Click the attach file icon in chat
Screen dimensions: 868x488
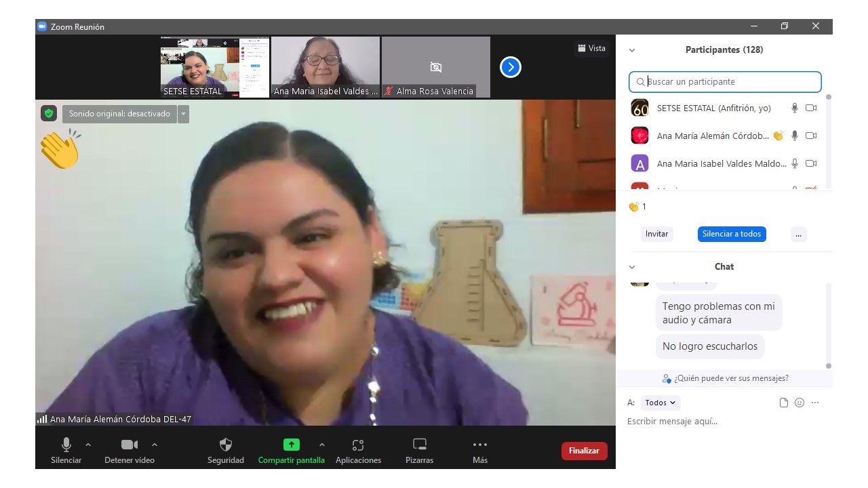(784, 403)
